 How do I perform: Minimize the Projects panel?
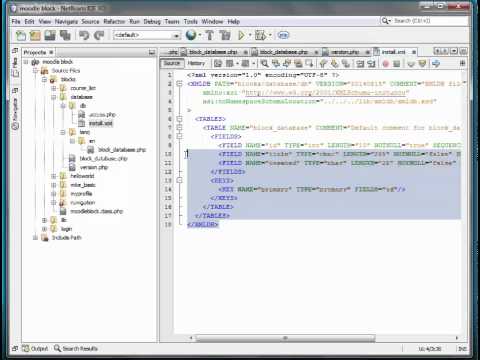(152, 52)
